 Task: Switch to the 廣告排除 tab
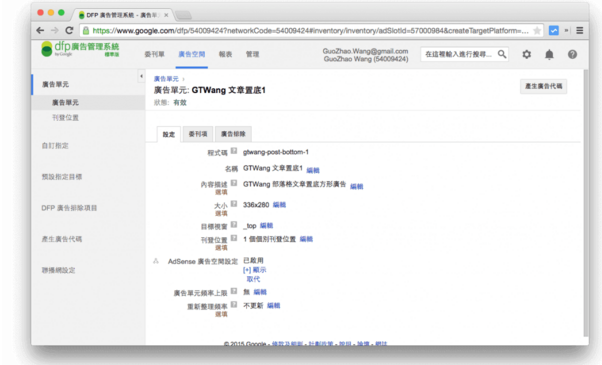(233, 134)
